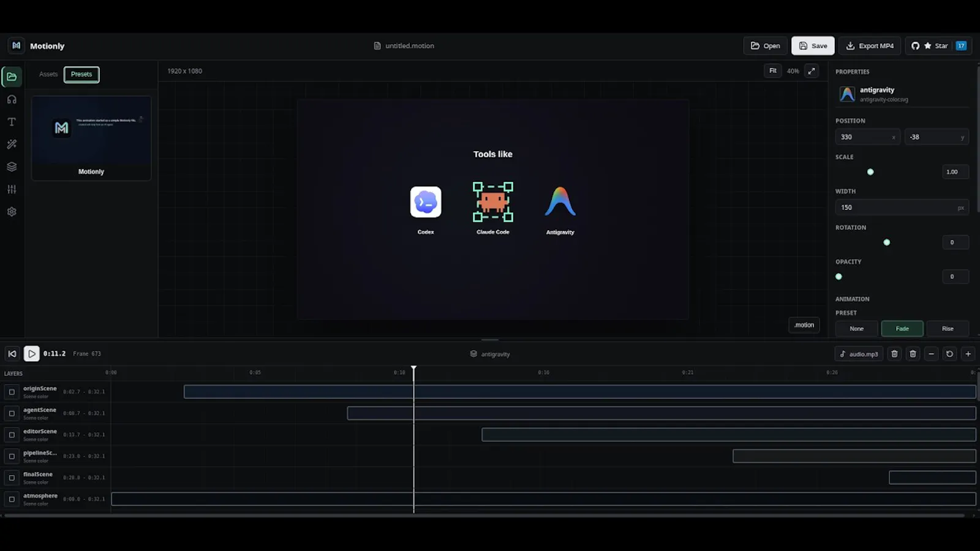
Task: Adjust the Opacity slider handle
Action: click(x=839, y=277)
